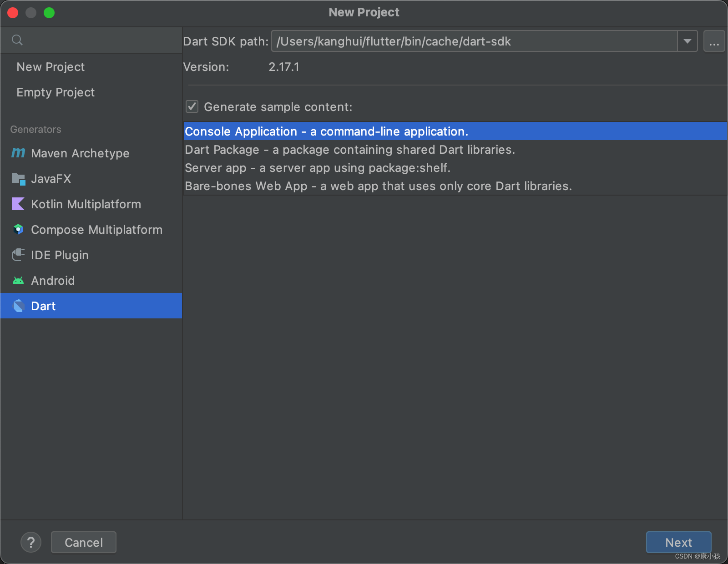
Task: Click the Compose Multiplatform icon
Action: (x=18, y=230)
